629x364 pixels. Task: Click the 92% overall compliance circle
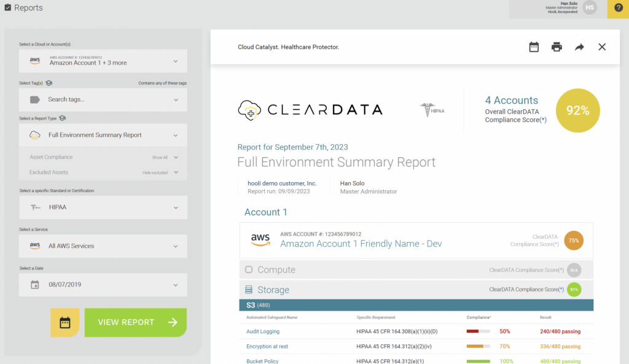(x=577, y=110)
